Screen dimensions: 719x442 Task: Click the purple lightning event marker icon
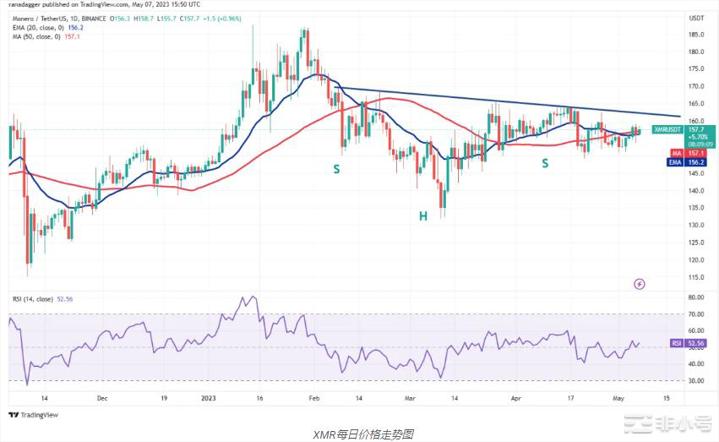tap(639, 284)
